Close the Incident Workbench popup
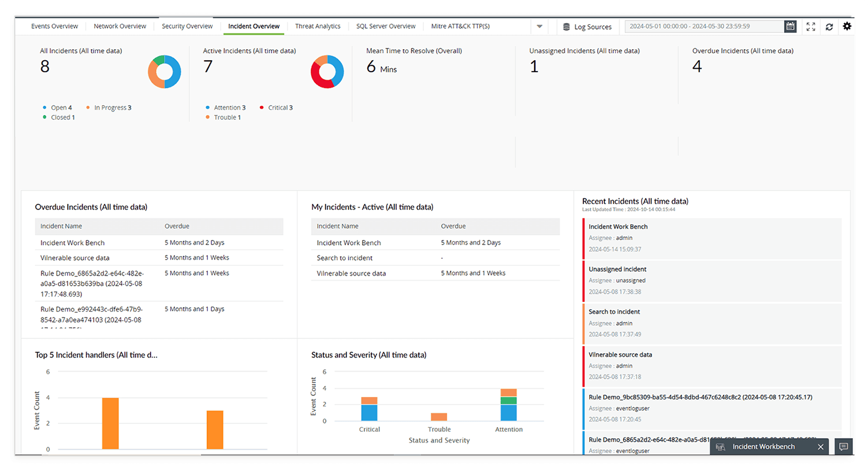868x474 pixels. 821,447
